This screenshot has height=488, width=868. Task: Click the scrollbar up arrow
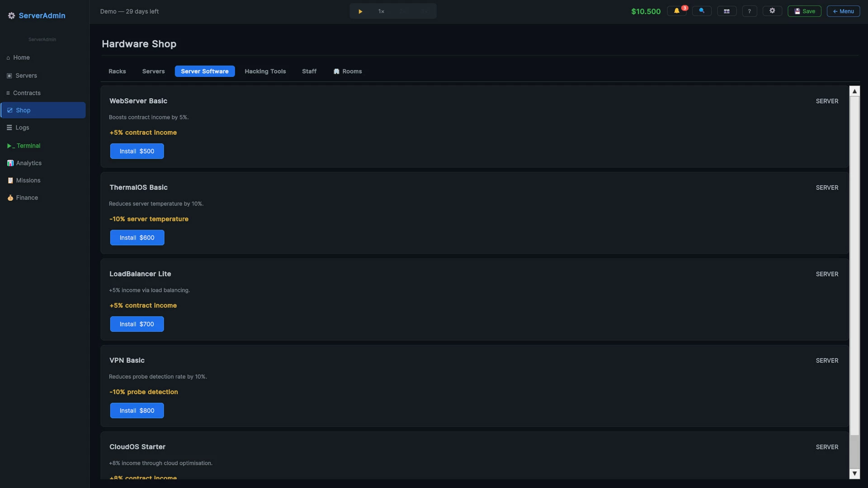[854, 91]
